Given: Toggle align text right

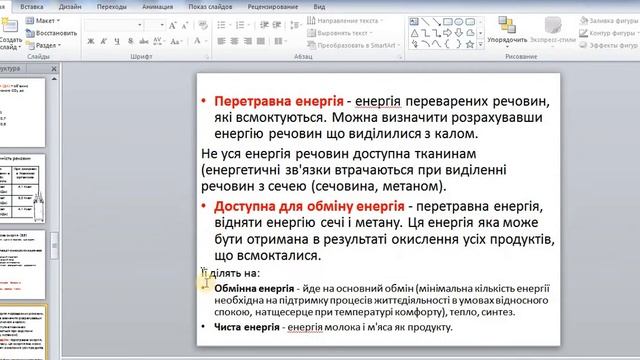Looking at the screenshot, I should [248, 41].
